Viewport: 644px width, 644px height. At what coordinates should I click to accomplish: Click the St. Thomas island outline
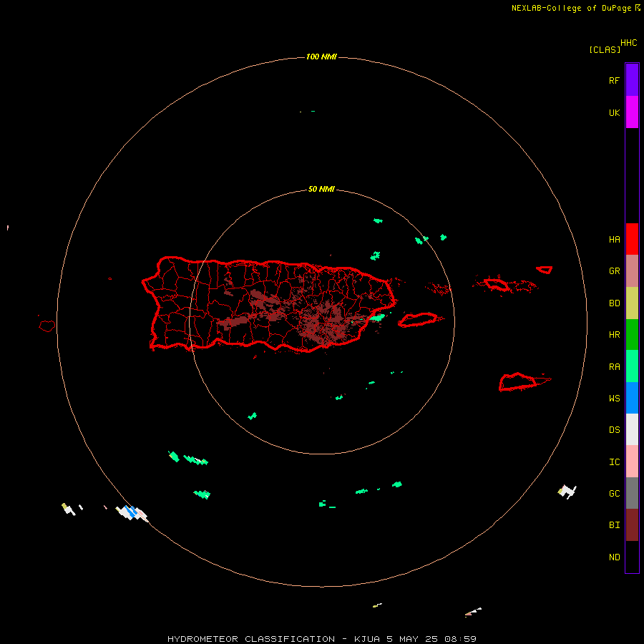click(497, 284)
